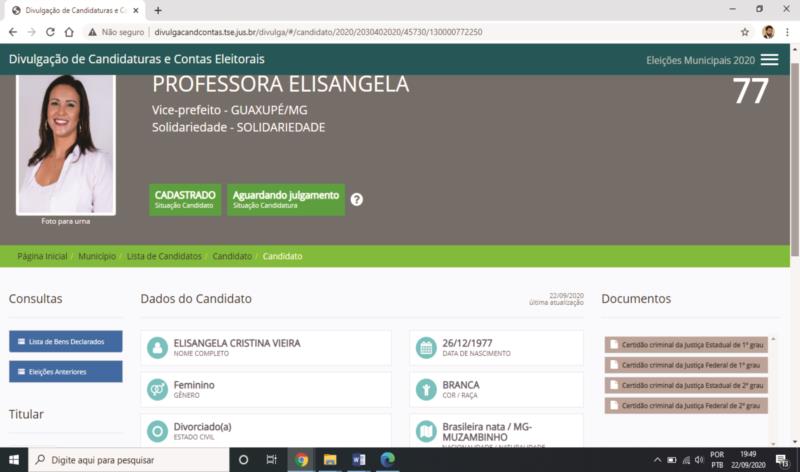Switch to Chrome on the taskbar

pyautogui.click(x=301, y=460)
